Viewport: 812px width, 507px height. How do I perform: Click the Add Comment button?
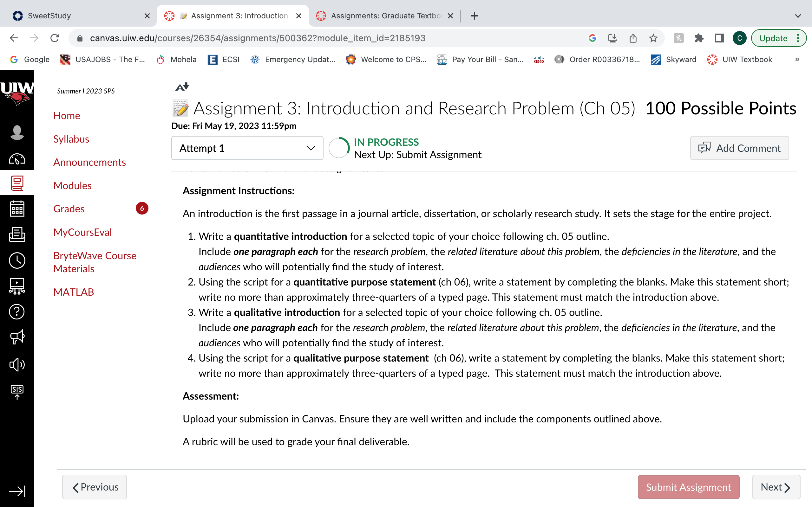[740, 148]
